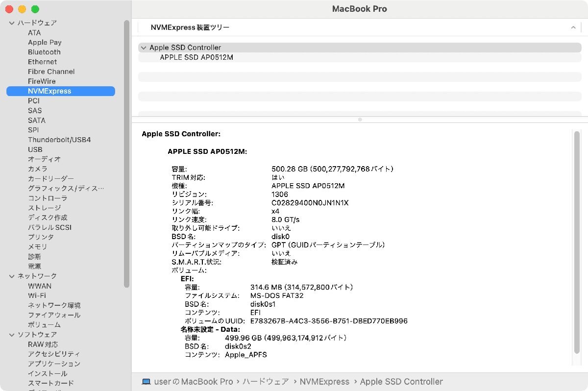
Task: Select ファイアウォール in the sidebar
Action: coord(54,315)
